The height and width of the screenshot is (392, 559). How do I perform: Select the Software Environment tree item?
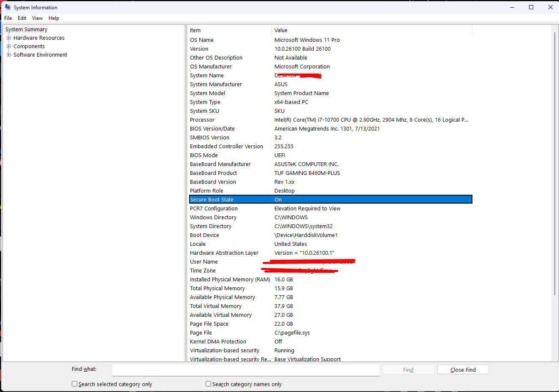[x=40, y=54]
